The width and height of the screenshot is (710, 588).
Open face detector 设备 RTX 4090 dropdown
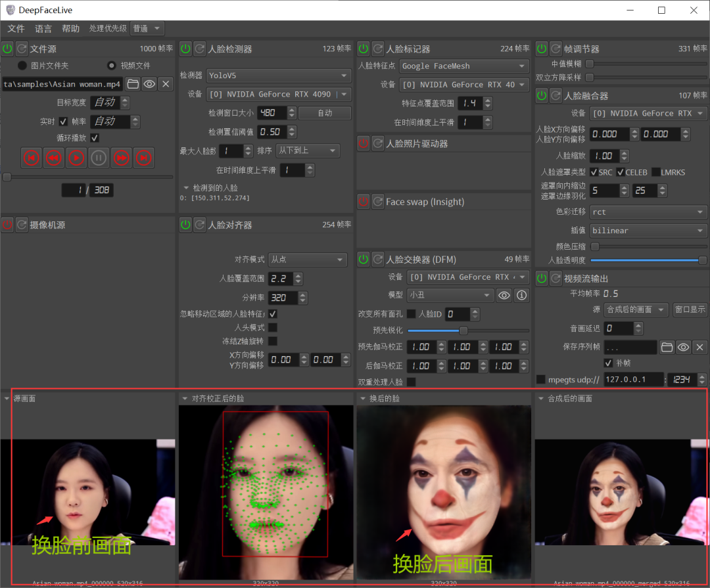(279, 94)
